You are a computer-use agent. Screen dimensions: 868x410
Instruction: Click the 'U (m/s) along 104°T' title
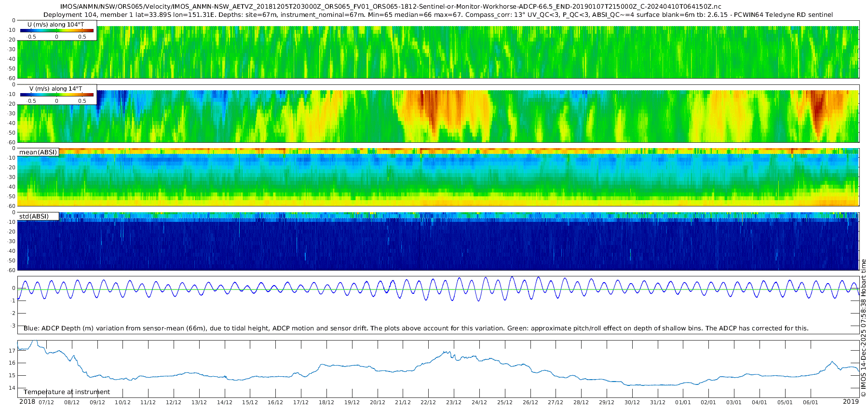coord(56,25)
